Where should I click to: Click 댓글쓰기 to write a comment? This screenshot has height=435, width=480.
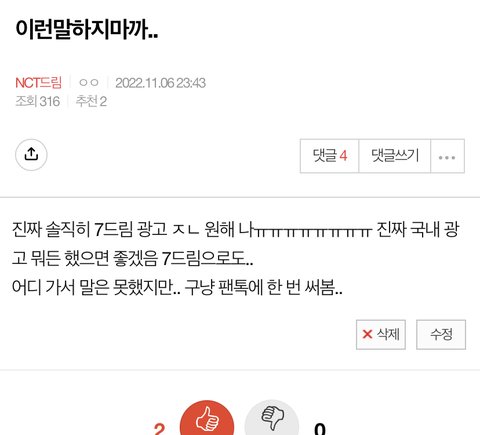395,156
